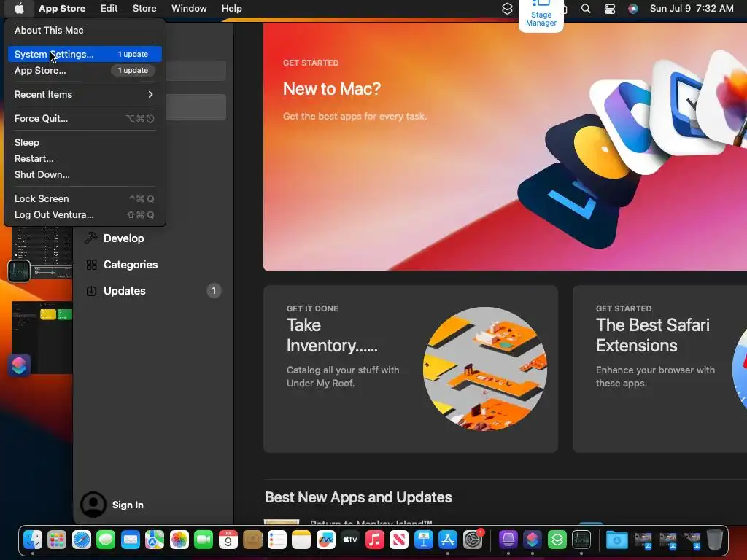Open Reminders from the Dock
This screenshot has height=560, width=747.
[276, 540]
